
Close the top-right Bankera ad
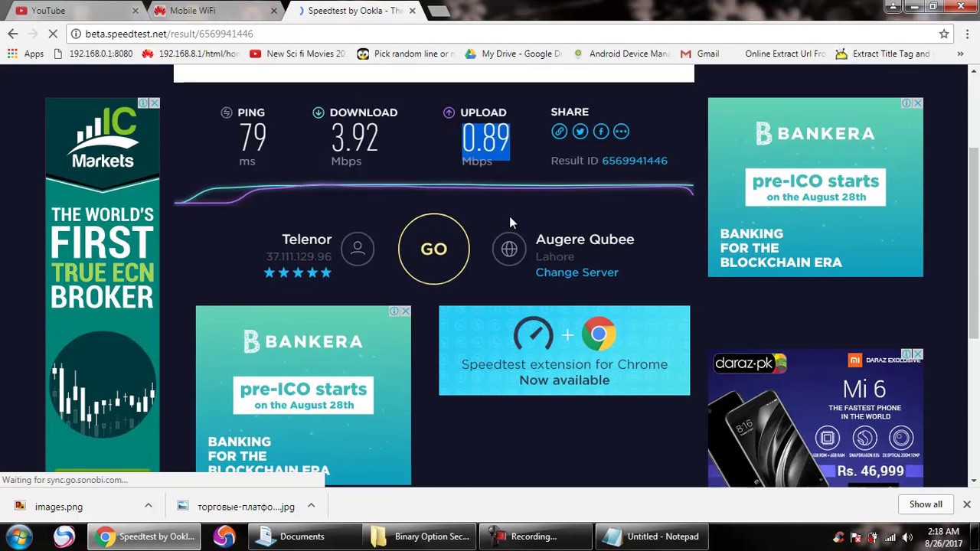point(918,103)
